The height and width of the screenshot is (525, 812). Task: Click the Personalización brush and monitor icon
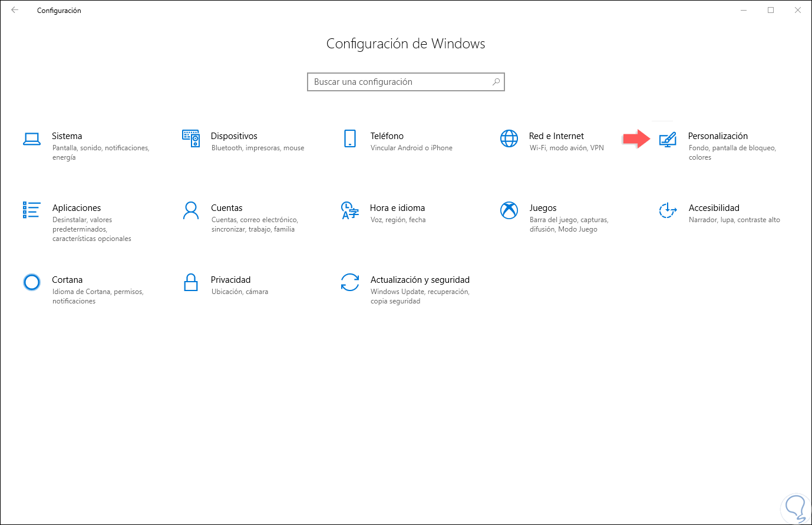pyautogui.click(x=668, y=140)
